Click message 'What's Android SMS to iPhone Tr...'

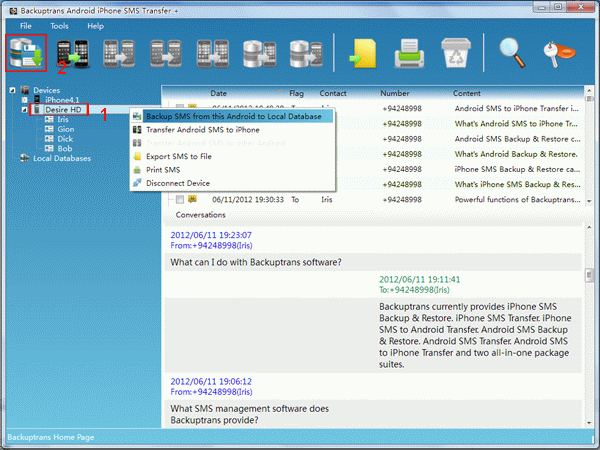[516, 124]
